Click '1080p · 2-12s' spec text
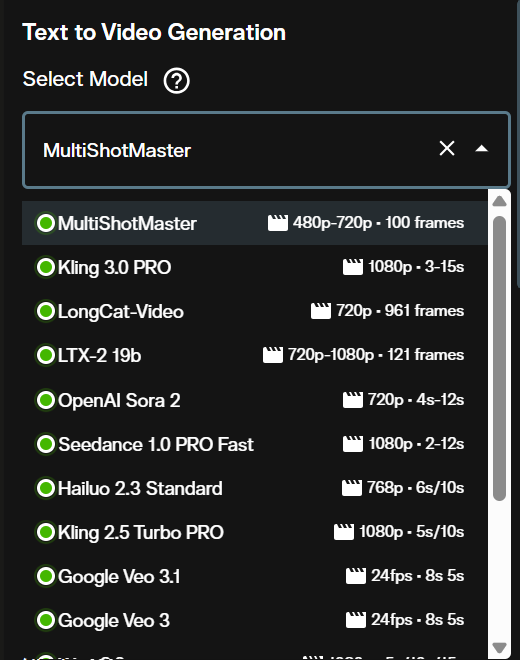Image resolution: width=520 pixels, height=660 pixels. (416, 444)
